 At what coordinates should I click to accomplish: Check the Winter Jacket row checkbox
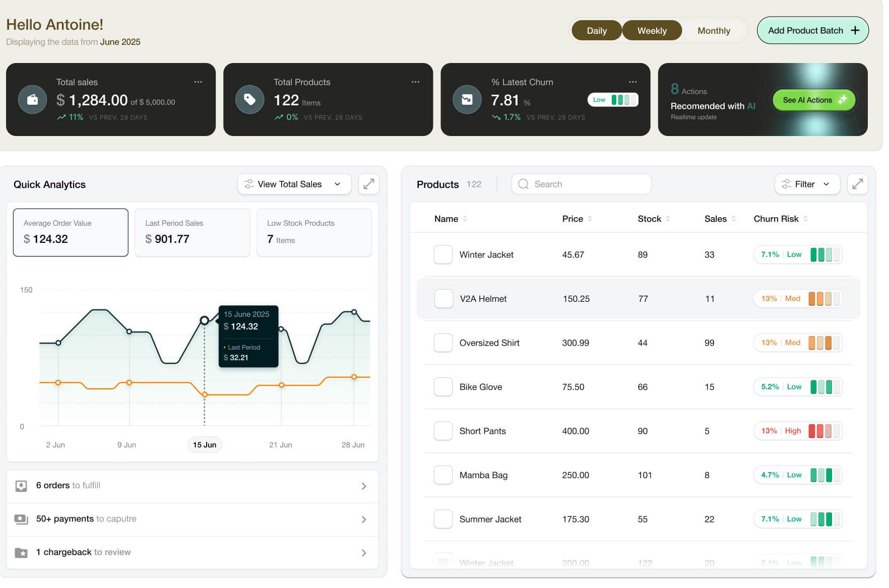tap(443, 254)
